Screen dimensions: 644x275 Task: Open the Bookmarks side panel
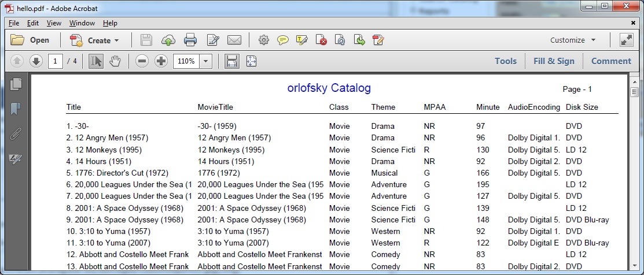[16, 109]
